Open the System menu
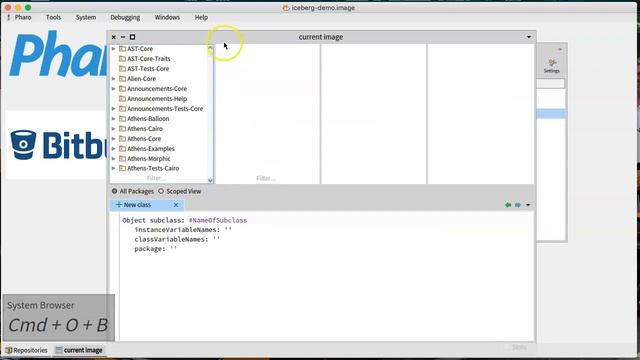Viewport: 640px width, 360px height. coord(86,17)
